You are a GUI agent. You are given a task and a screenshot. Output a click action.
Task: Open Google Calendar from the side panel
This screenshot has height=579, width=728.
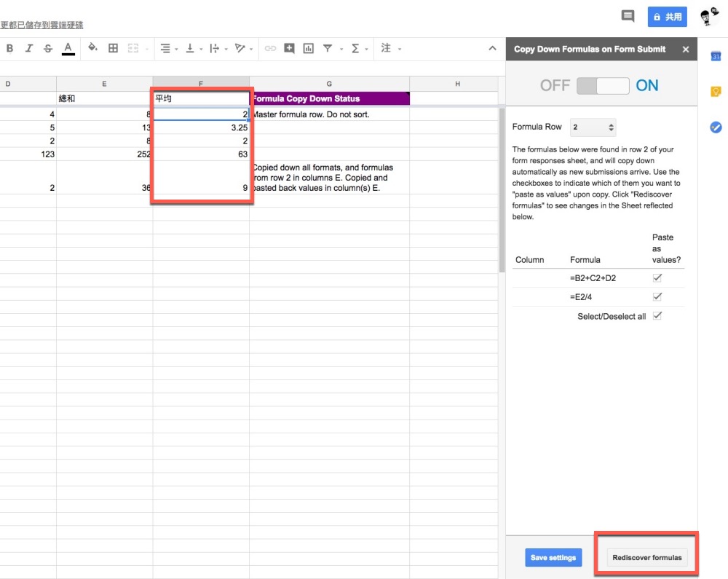pos(716,57)
